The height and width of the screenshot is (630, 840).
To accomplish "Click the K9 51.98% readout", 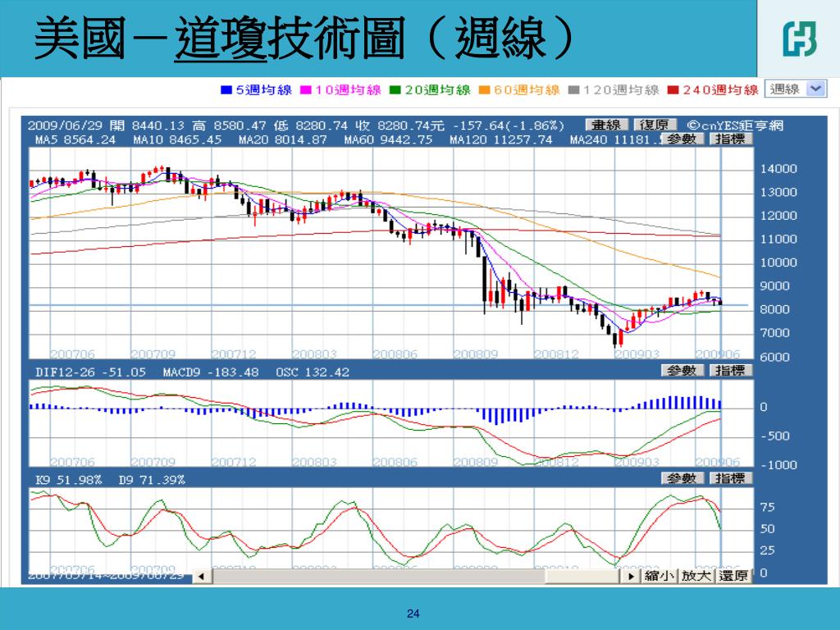I will [69, 479].
